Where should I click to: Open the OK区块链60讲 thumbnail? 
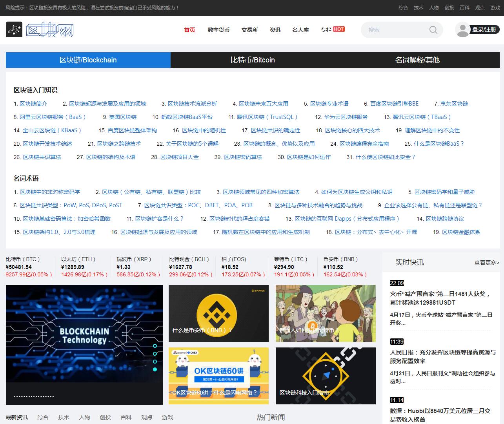pyautogui.click(x=218, y=376)
